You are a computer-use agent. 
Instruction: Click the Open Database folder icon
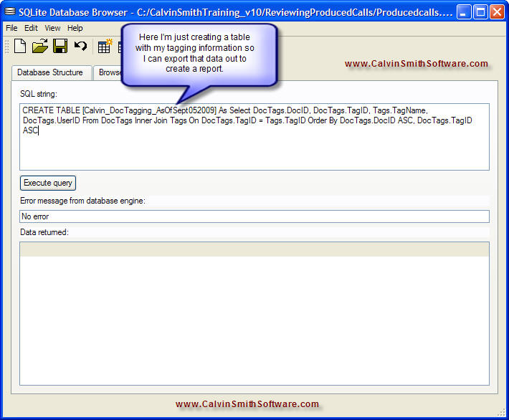(40, 47)
